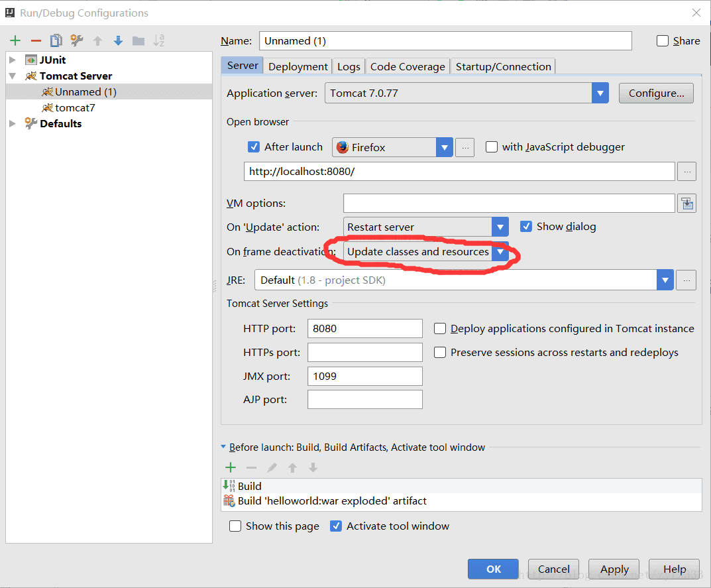Click the Name input field
This screenshot has width=711, height=588.
(x=445, y=41)
